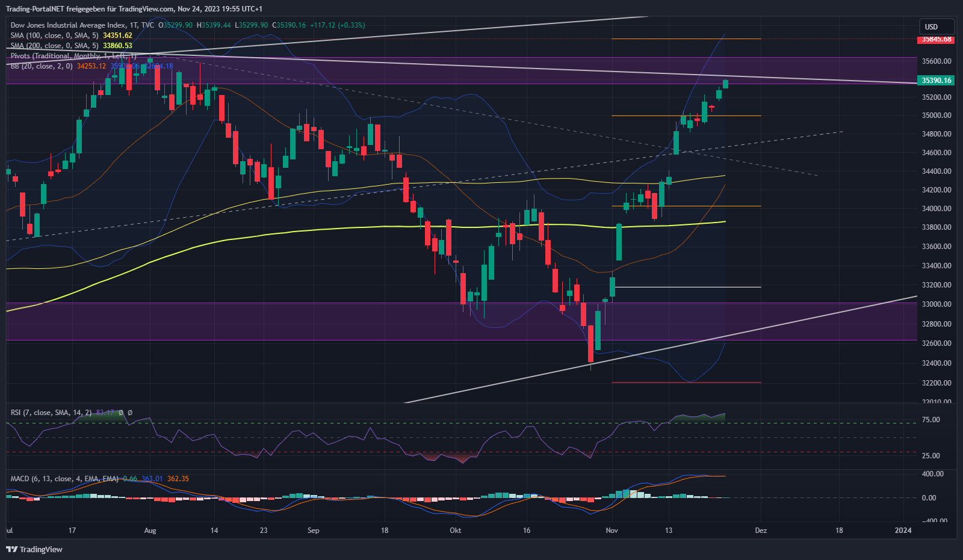Screen dimensions: 963x560
Task: Click the 2024 label on time axis
Action: tap(903, 531)
